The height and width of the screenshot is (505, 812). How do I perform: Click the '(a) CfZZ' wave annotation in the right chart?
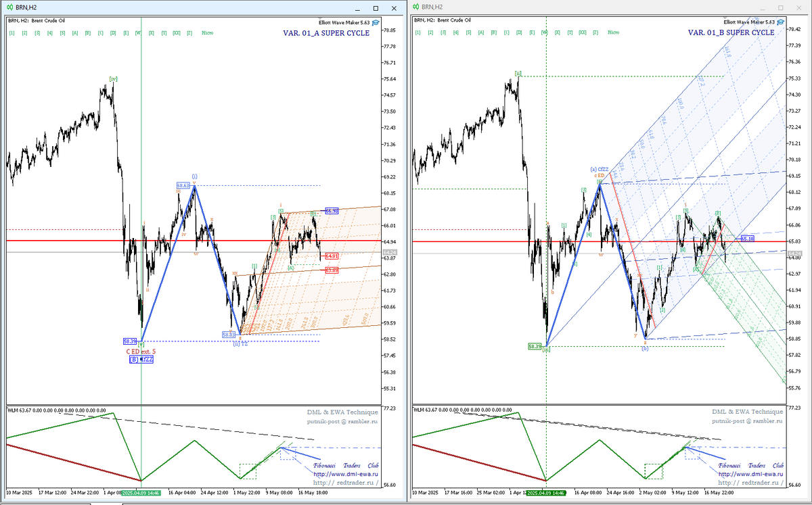(x=601, y=169)
